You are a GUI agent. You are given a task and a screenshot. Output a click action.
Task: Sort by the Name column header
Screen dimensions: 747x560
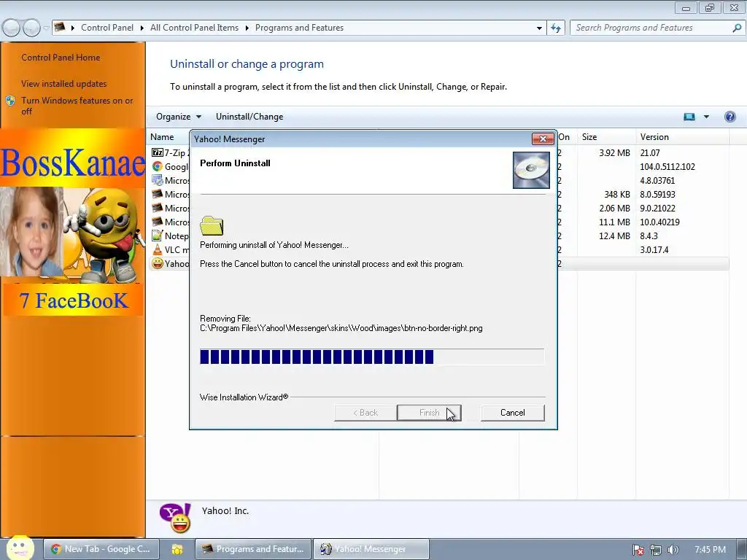pyautogui.click(x=162, y=137)
